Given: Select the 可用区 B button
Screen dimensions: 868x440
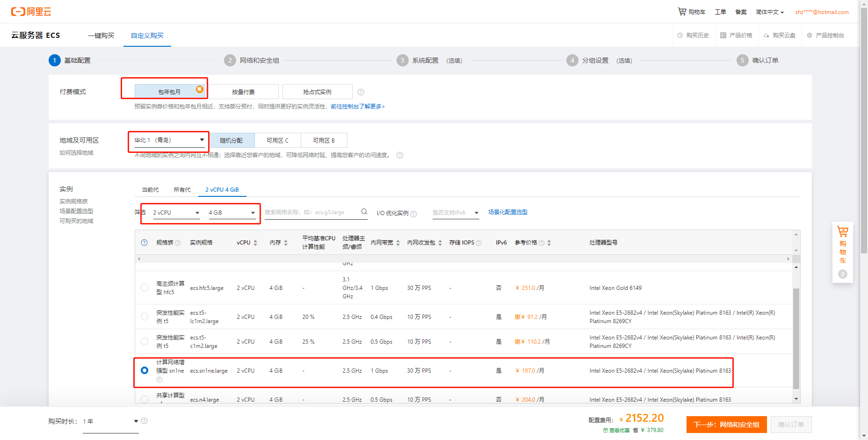Looking at the screenshot, I should click(x=324, y=140).
